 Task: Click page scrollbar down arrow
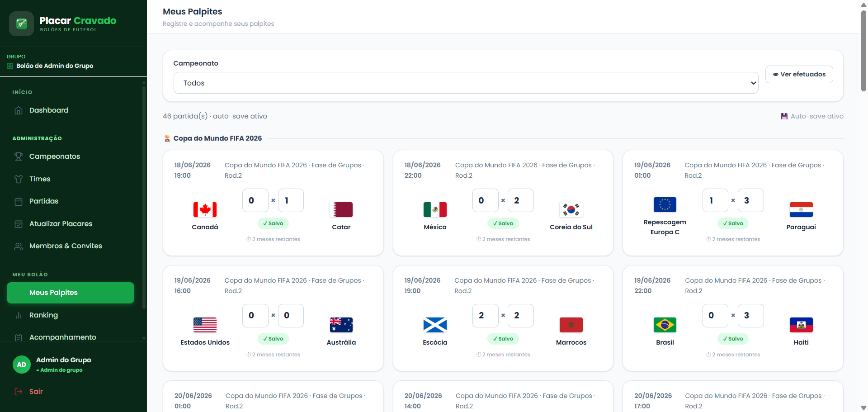coord(863,407)
